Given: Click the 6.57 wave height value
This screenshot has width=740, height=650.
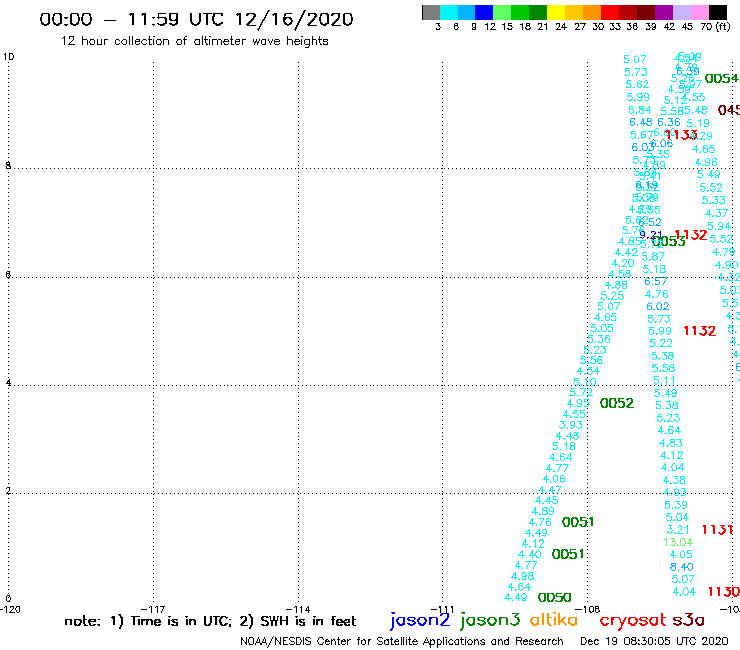Looking at the screenshot, I should coord(656,281).
